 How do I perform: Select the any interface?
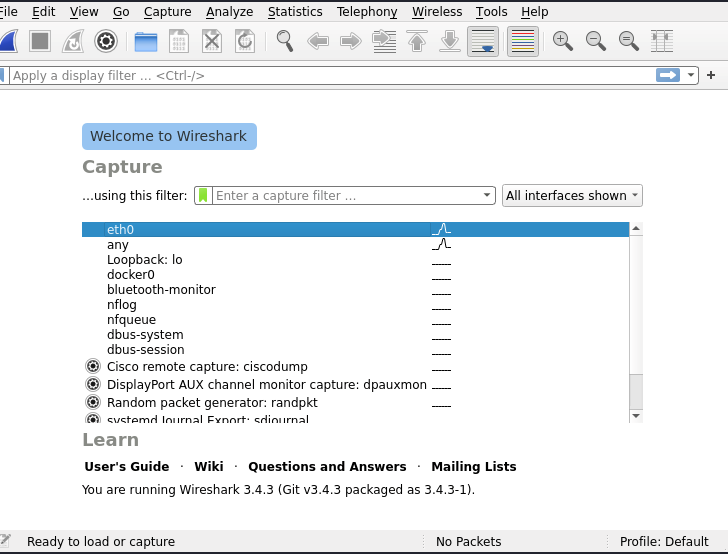pyautogui.click(x=356, y=245)
